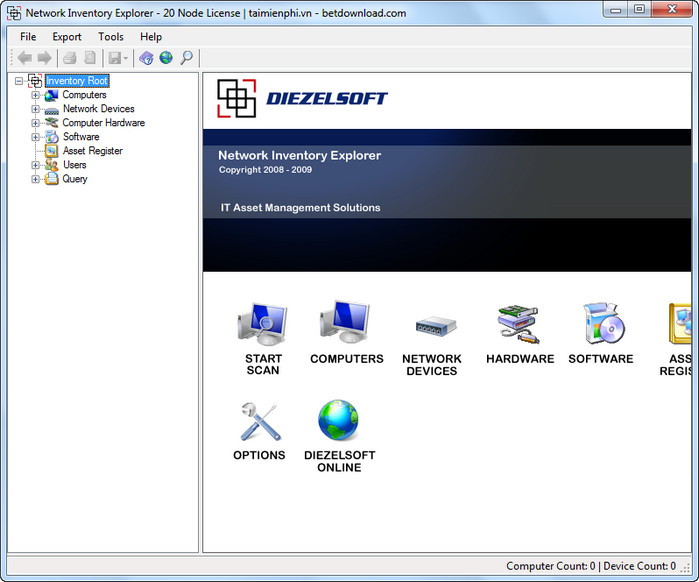The width and height of the screenshot is (699, 582).
Task: Expand the Users tree node
Action: tap(35, 165)
